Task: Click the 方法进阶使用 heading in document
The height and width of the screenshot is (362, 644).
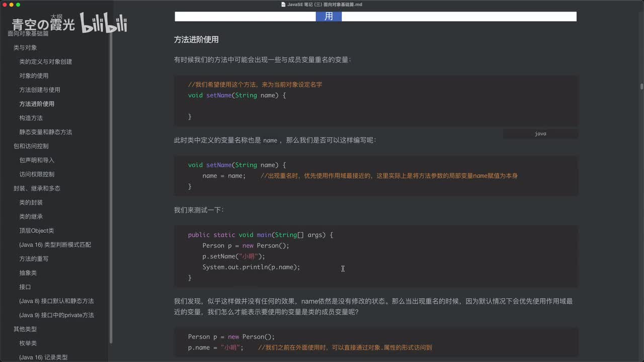Action: pos(196,39)
